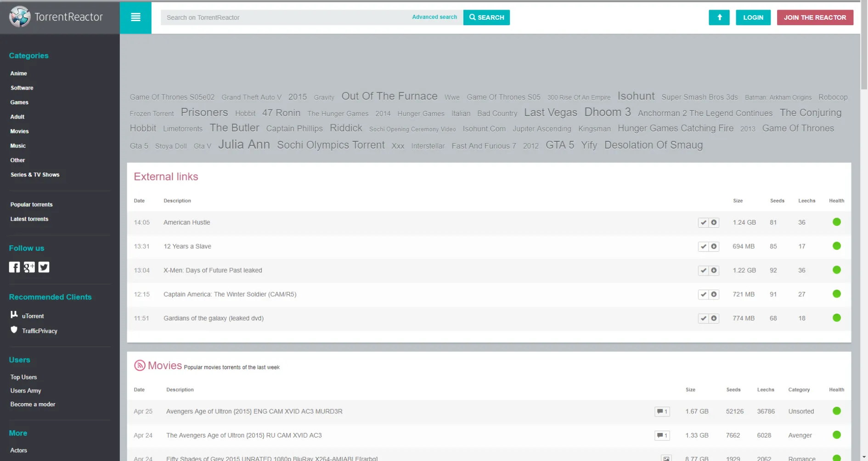Select the upload arrow icon in the header

[719, 17]
